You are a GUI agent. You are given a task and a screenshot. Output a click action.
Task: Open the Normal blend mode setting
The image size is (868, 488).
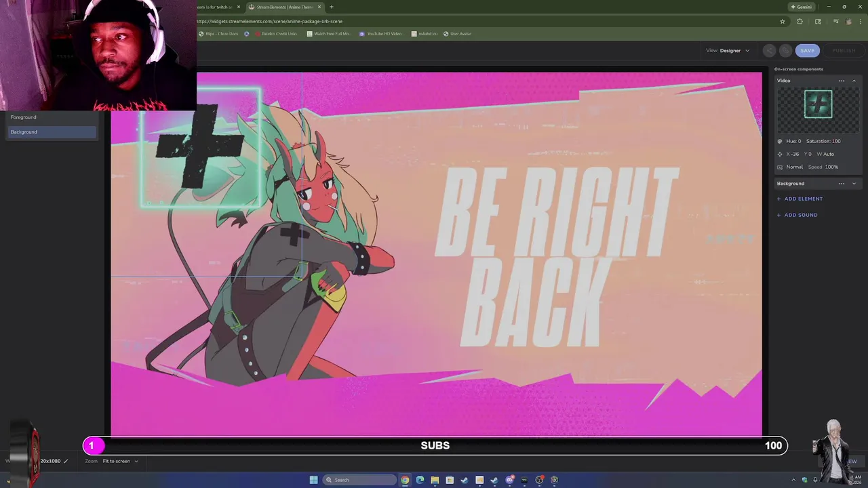pos(795,167)
